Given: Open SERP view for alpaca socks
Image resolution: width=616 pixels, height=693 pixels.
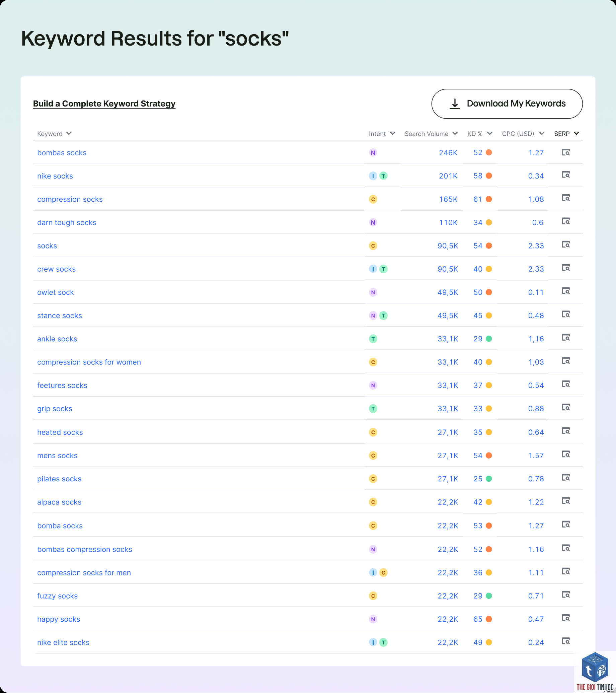Looking at the screenshot, I should pos(565,500).
